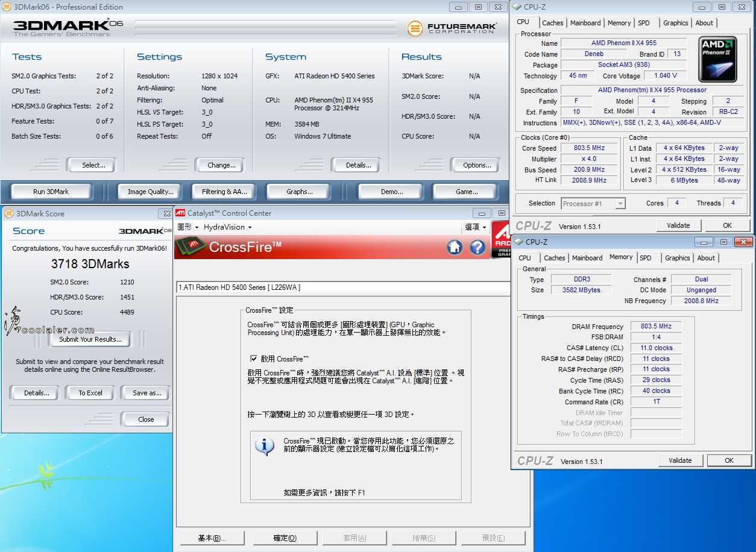Screen dimensions: 756x552
Task: Click the Command Rate value 1T
Action: pos(656,402)
